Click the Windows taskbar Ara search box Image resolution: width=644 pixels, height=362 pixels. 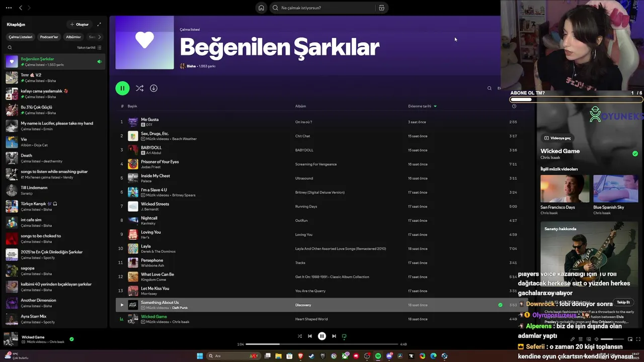233,356
